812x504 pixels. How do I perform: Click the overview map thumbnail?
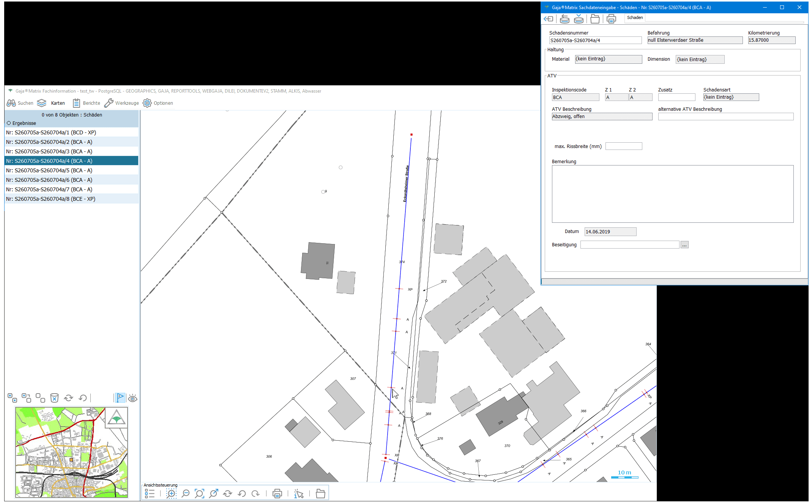point(71,452)
